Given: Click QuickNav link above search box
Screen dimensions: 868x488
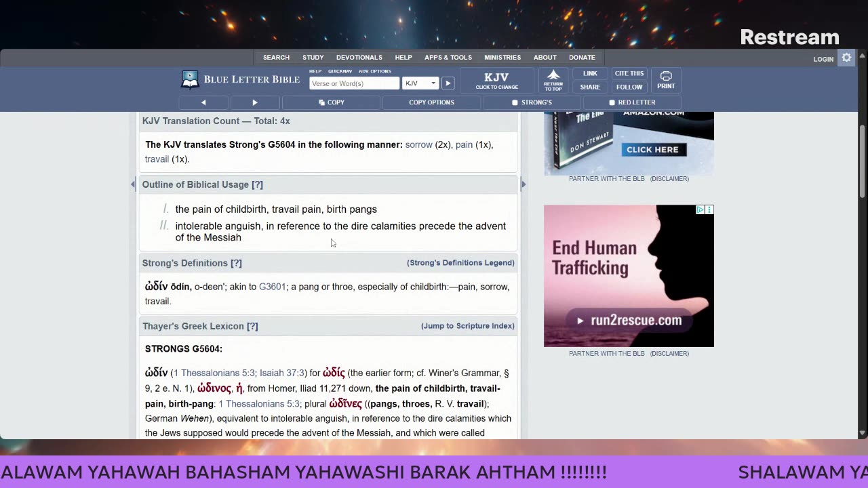Looking at the screenshot, I should point(340,71).
